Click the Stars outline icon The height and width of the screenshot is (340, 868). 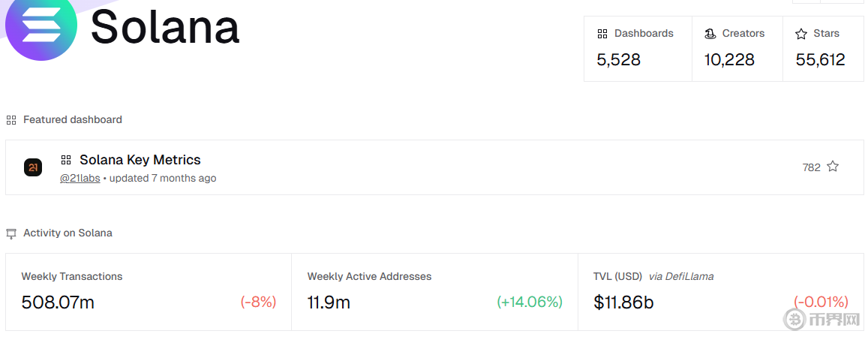pyautogui.click(x=800, y=34)
